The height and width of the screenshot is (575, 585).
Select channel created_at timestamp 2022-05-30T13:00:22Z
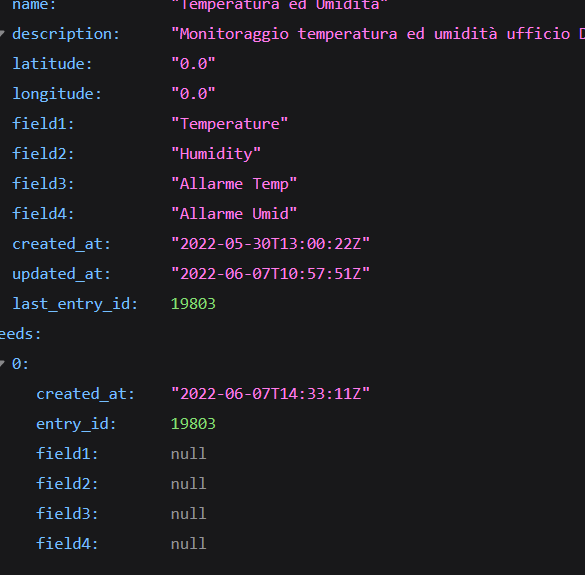point(270,244)
